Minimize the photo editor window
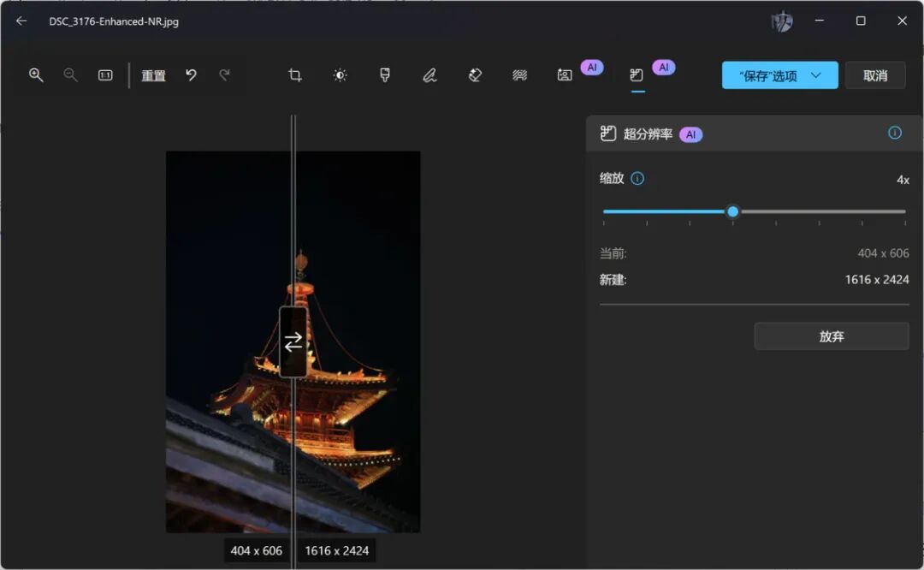Screen dimensions: 924x570 (819, 21)
